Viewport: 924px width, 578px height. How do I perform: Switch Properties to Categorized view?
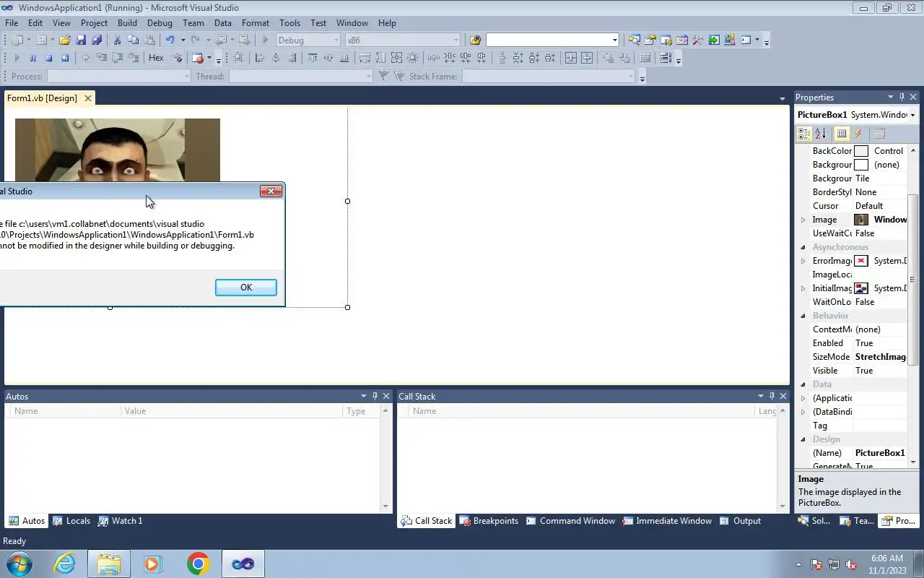tap(804, 134)
